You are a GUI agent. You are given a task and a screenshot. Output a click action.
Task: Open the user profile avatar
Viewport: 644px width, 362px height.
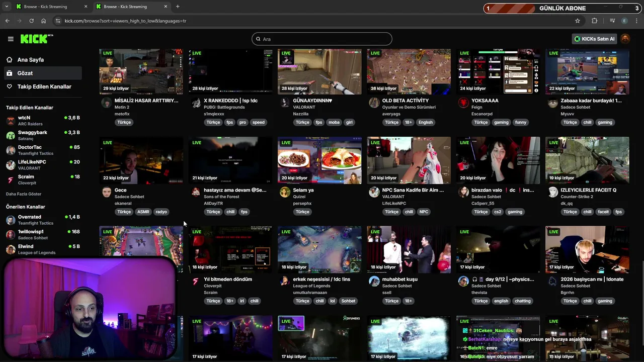[625, 39]
